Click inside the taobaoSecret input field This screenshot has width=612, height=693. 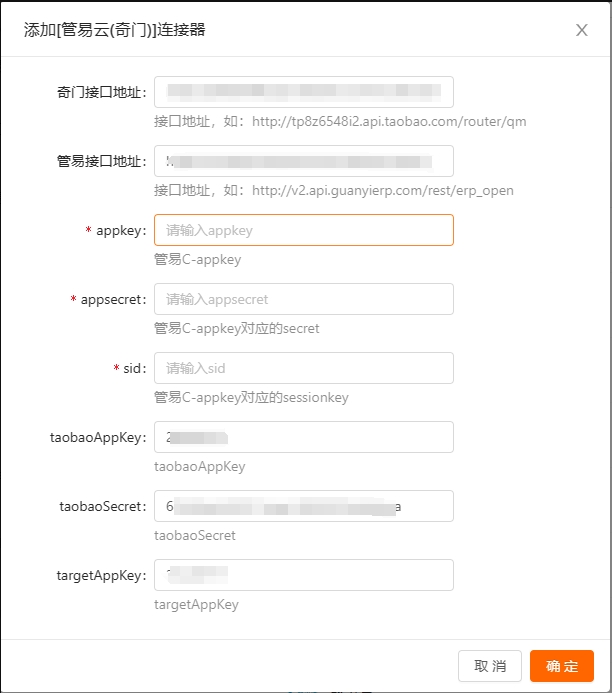point(303,506)
